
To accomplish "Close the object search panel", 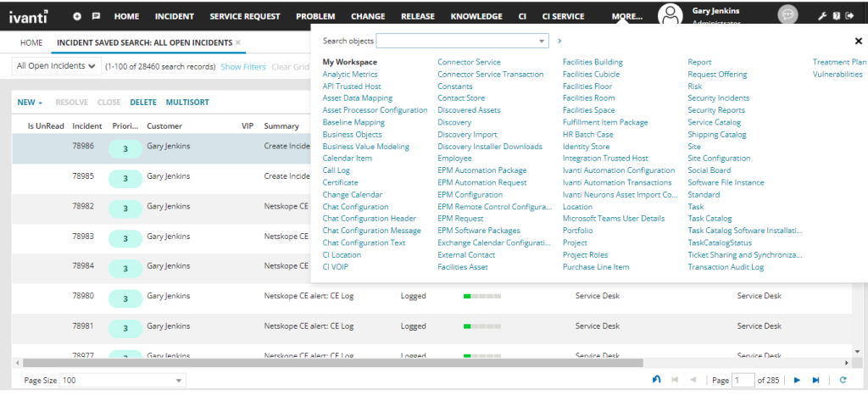I will click(x=859, y=41).
